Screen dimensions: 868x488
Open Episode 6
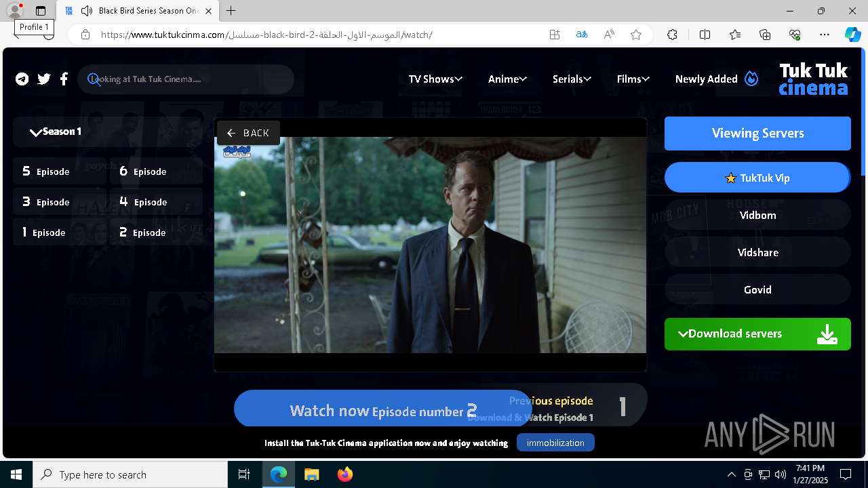coord(156,171)
